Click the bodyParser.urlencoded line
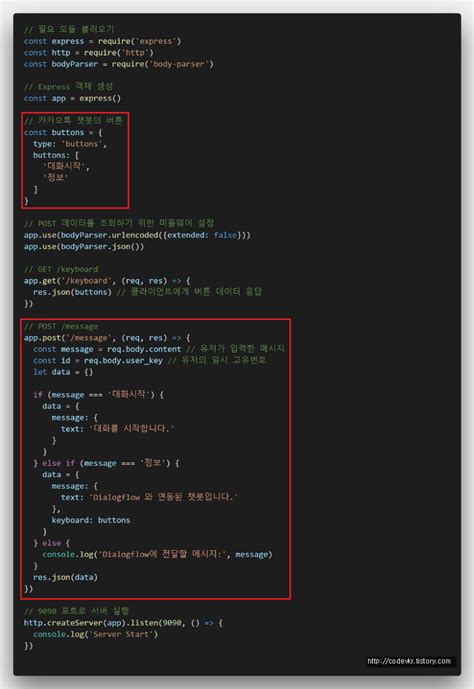 click(137, 235)
